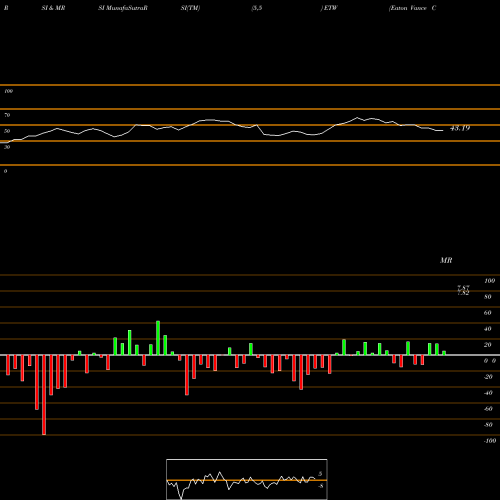This screenshot has height=500, width=500.
Task: Click the '-60' label on MR axis
Action: pos(488,409)
